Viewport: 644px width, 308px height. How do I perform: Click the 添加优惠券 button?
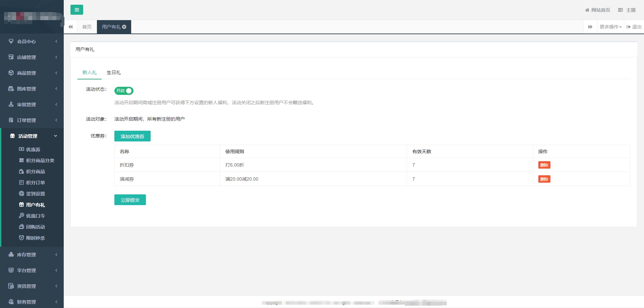click(132, 136)
